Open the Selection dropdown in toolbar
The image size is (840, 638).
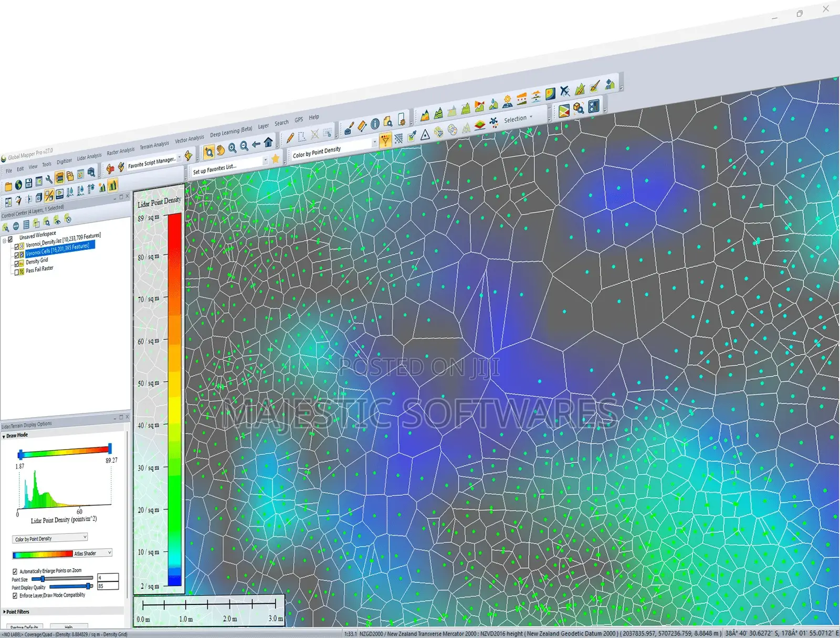518,119
